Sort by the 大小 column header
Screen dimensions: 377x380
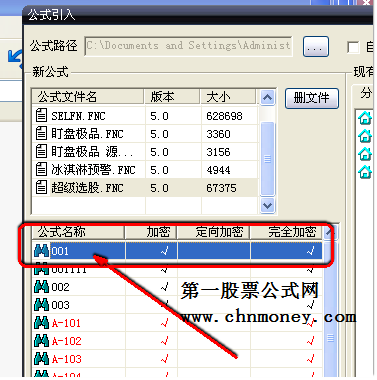click(x=228, y=97)
